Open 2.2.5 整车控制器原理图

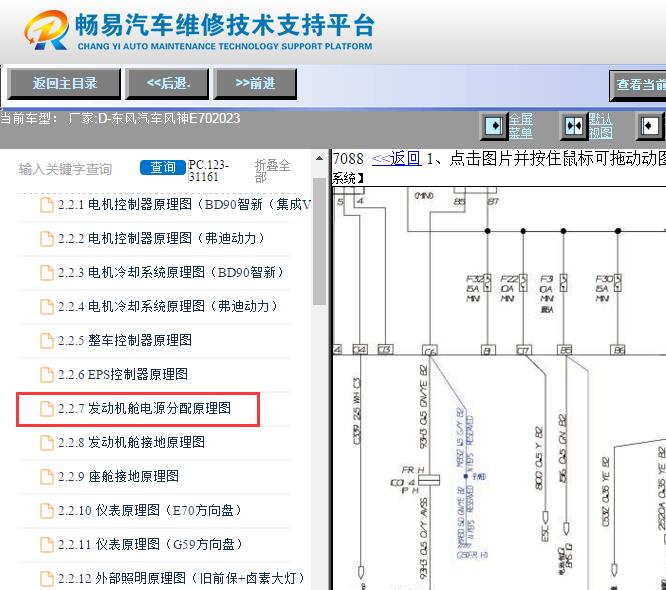pyautogui.click(x=125, y=340)
